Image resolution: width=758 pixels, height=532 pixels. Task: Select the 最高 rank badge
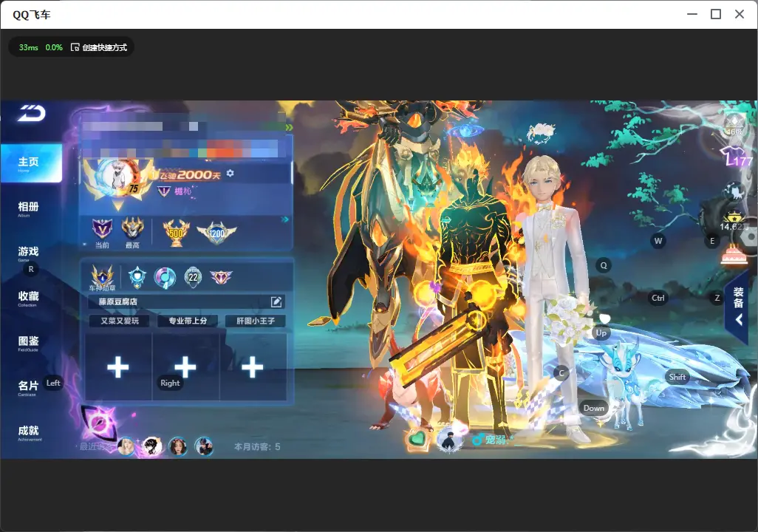point(132,232)
